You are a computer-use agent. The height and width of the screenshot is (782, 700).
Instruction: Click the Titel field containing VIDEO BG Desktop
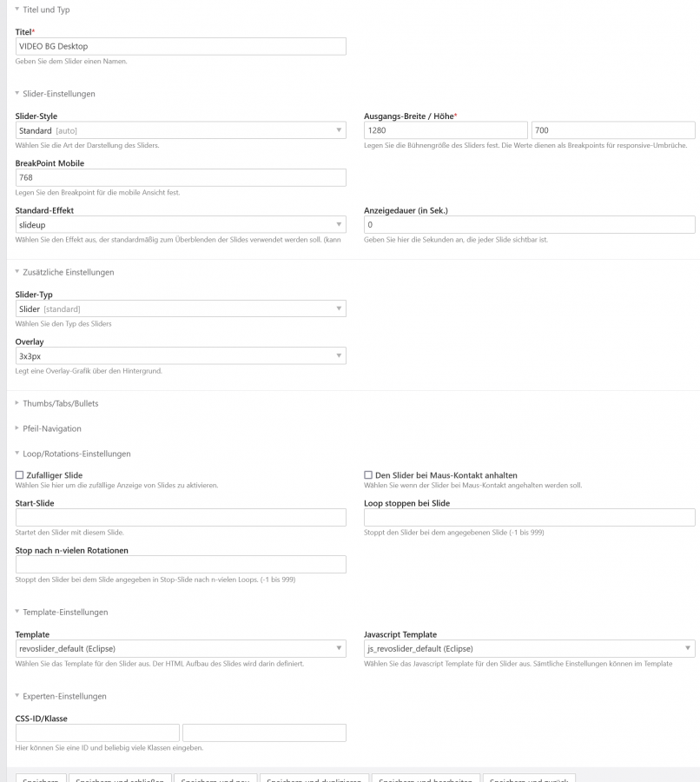[x=181, y=46]
